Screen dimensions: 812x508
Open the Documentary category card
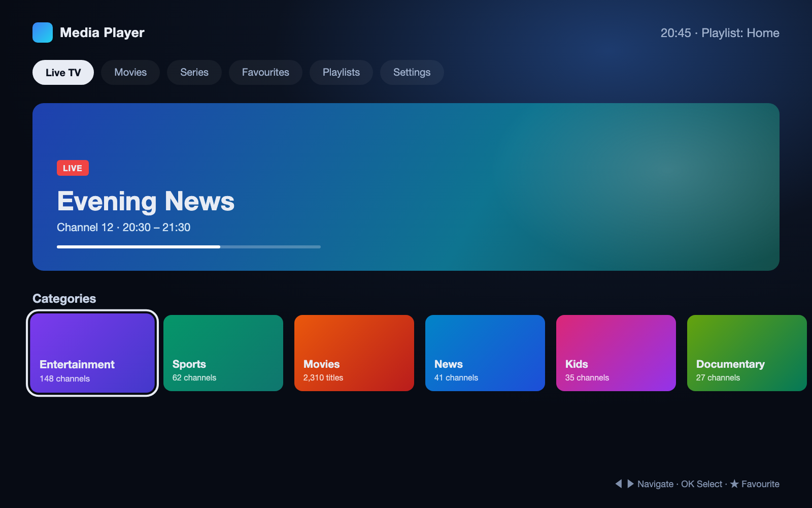click(747, 353)
